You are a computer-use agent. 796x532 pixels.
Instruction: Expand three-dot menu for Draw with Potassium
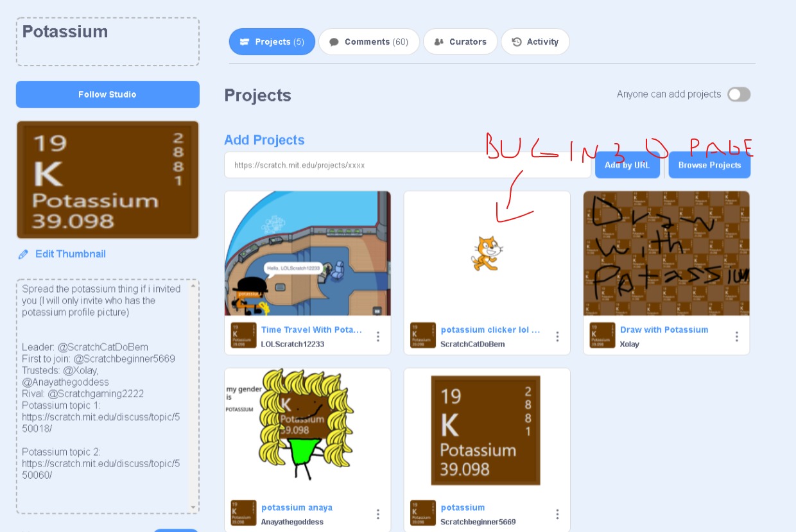(736, 337)
